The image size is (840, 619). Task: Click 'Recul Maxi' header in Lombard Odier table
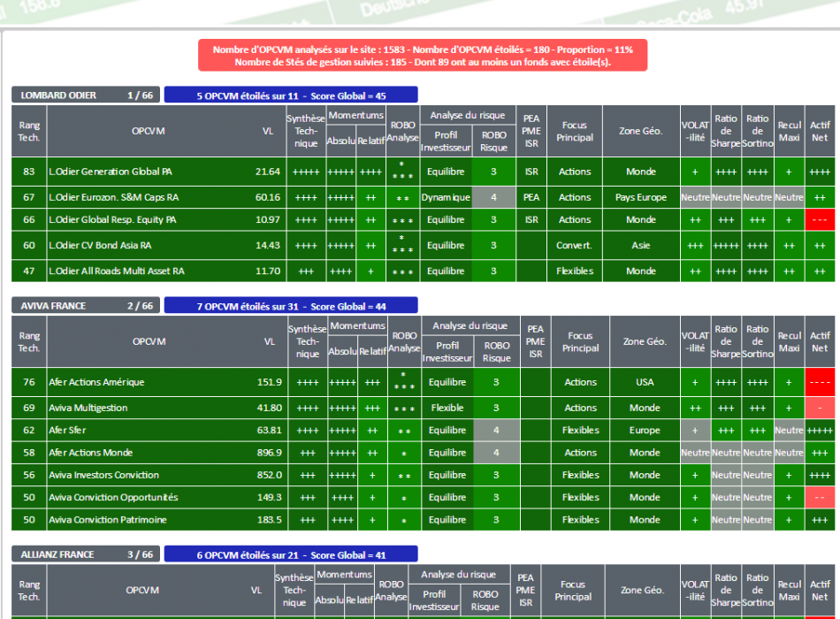click(789, 131)
